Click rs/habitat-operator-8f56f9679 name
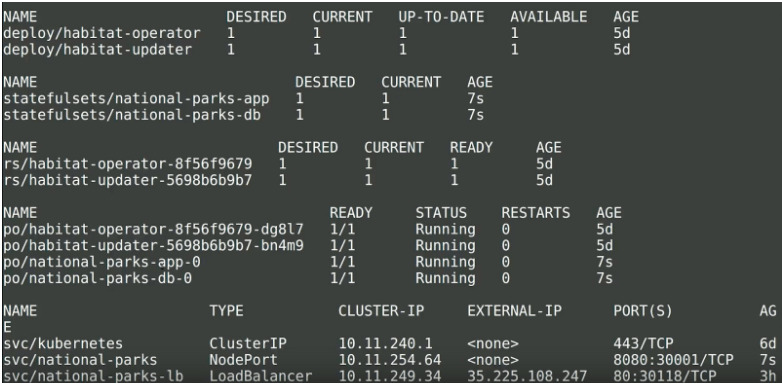This screenshot has height=384, width=782. coord(128,164)
